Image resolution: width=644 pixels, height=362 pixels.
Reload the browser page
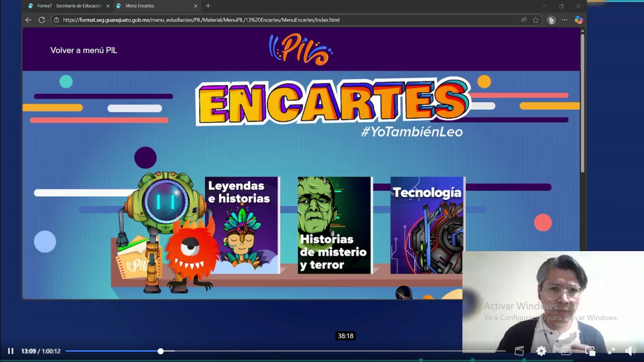(x=42, y=20)
